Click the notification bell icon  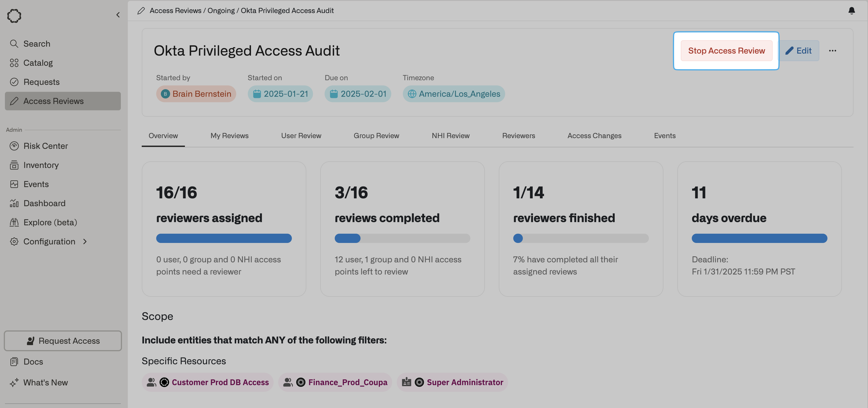[x=851, y=11]
